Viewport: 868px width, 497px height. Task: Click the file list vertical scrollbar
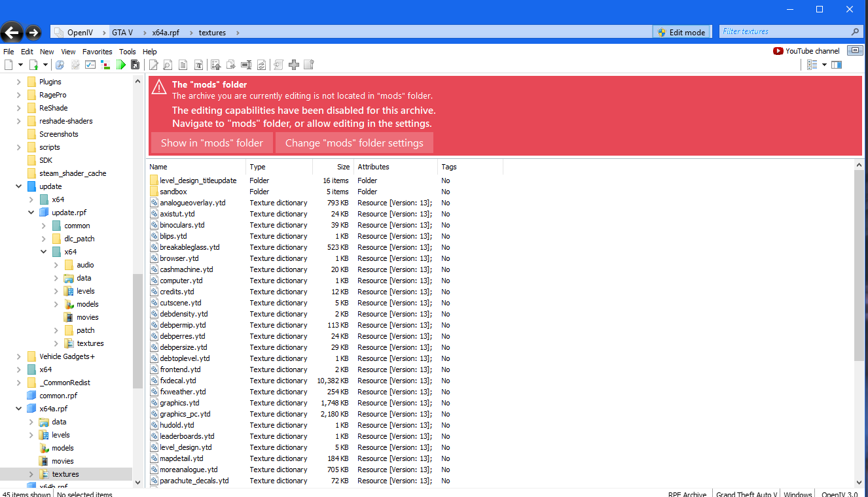[859, 266]
